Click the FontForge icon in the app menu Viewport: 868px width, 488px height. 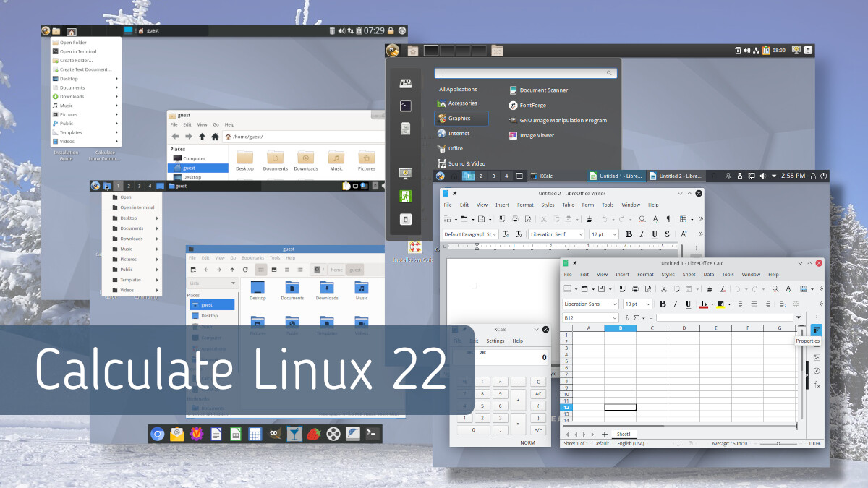513,105
